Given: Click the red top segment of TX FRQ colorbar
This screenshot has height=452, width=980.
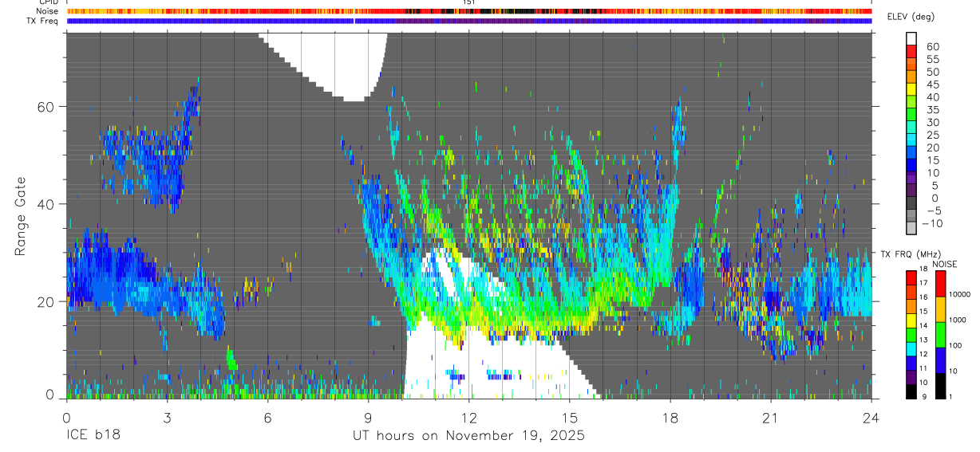Looking at the screenshot, I should pyautogui.click(x=911, y=278).
